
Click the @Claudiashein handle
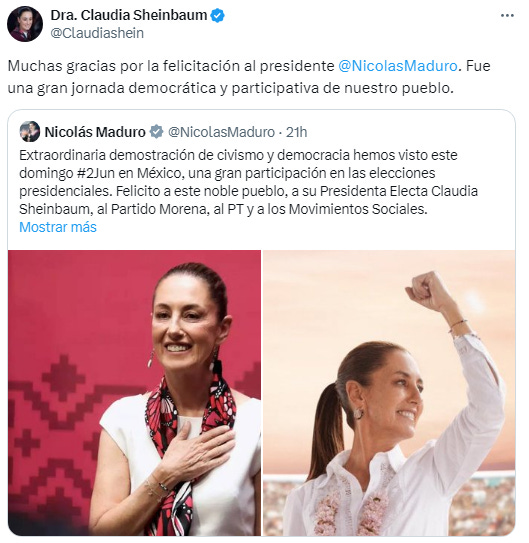coord(97,33)
